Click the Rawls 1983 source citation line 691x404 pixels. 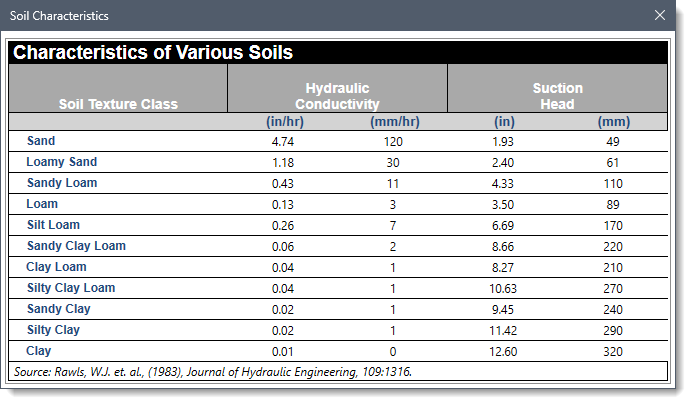pyautogui.click(x=213, y=372)
